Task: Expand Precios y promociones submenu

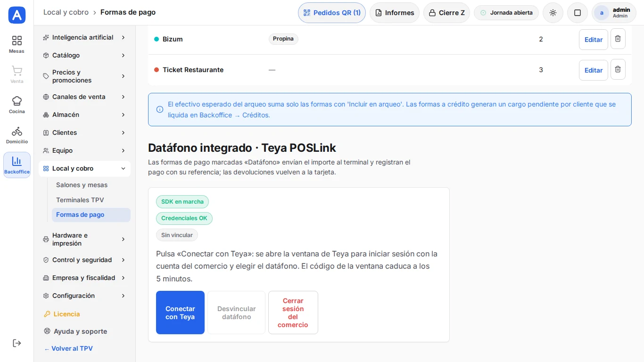Action: click(x=84, y=76)
